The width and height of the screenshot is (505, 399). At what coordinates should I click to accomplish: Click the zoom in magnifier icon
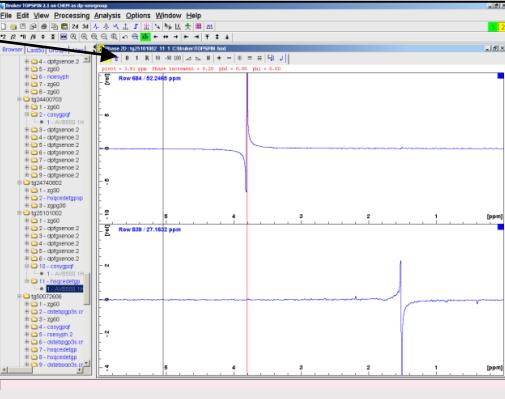74,37
